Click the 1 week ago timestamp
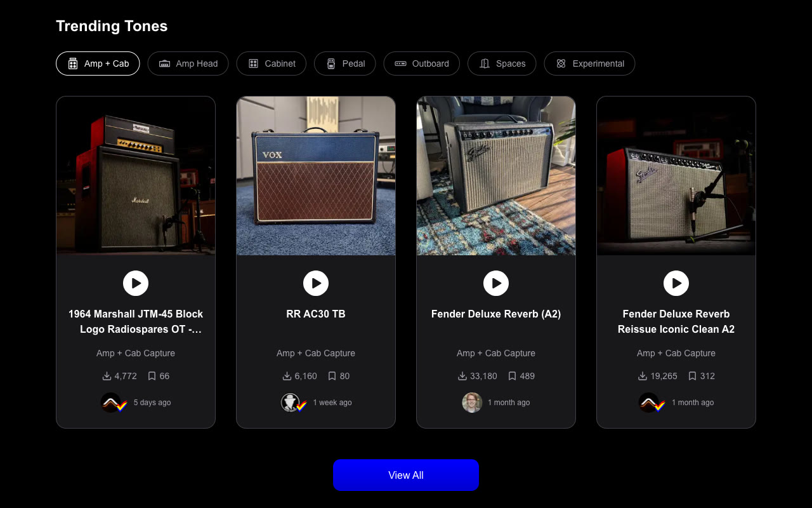The height and width of the screenshot is (508, 812). click(x=332, y=403)
